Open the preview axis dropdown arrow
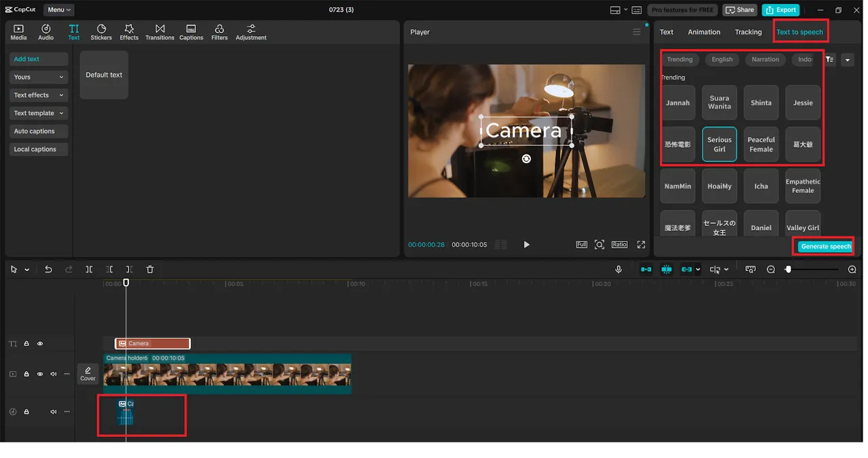Viewport: 868px width, 458px height. coord(726,270)
